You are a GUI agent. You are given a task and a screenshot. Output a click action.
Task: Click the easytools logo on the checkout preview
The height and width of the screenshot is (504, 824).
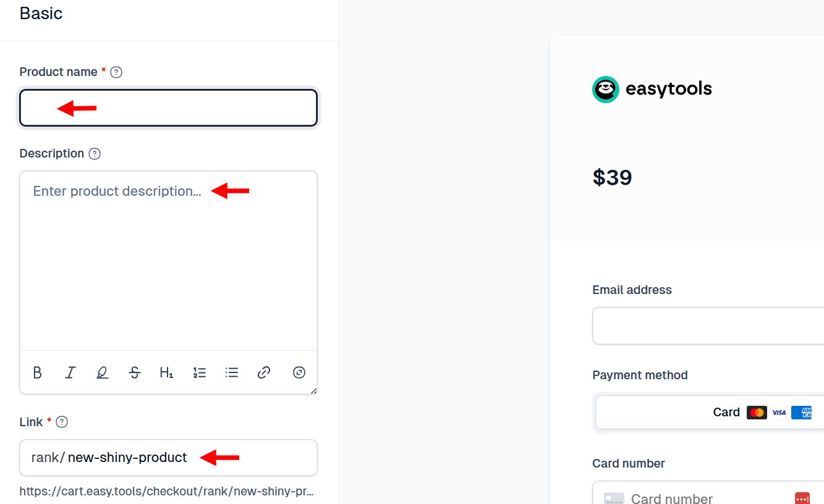pos(605,89)
